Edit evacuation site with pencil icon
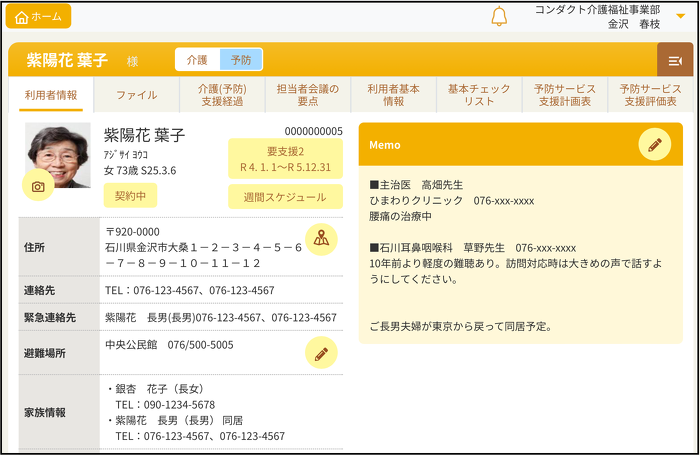The width and height of the screenshot is (700, 455). 321,353
